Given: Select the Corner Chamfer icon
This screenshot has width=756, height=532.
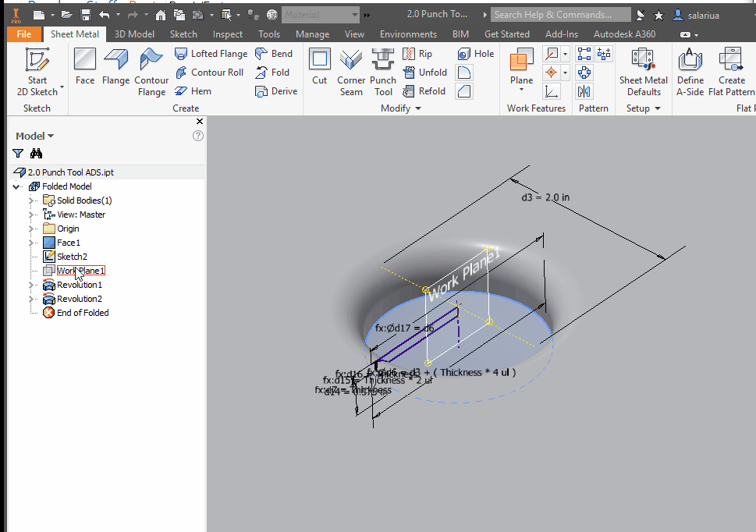Looking at the screenshot, I should (464, 91).
